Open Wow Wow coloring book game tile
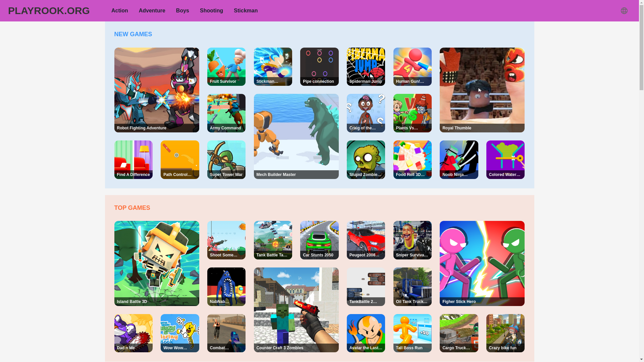Screen dimensions: 644x362 coord(180,333)
